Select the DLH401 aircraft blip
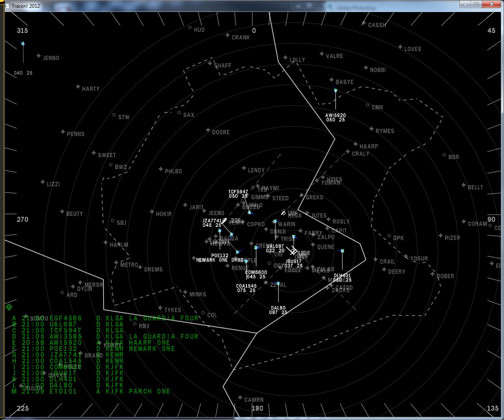 (x=342, y=251)
